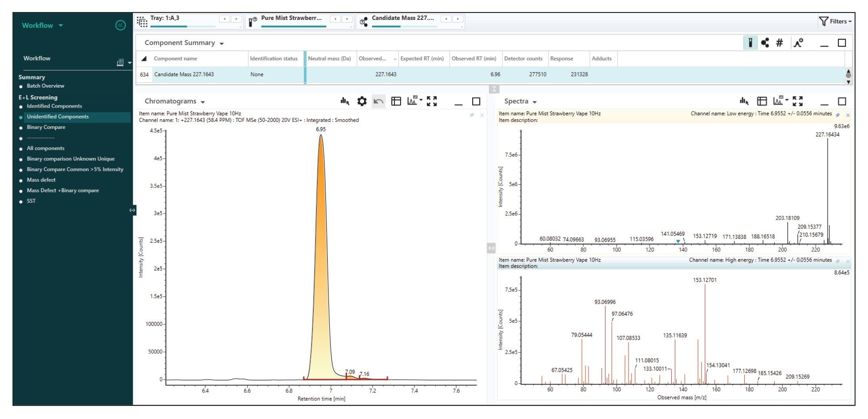Click the candidate component icon
Screen dimensions: 868x419
pos(364,21)
